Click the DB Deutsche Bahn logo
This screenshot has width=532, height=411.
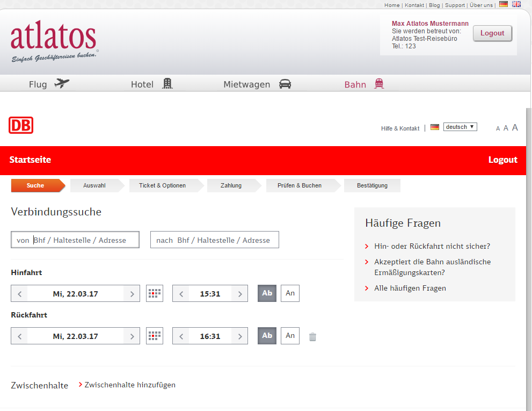point(21,125)
